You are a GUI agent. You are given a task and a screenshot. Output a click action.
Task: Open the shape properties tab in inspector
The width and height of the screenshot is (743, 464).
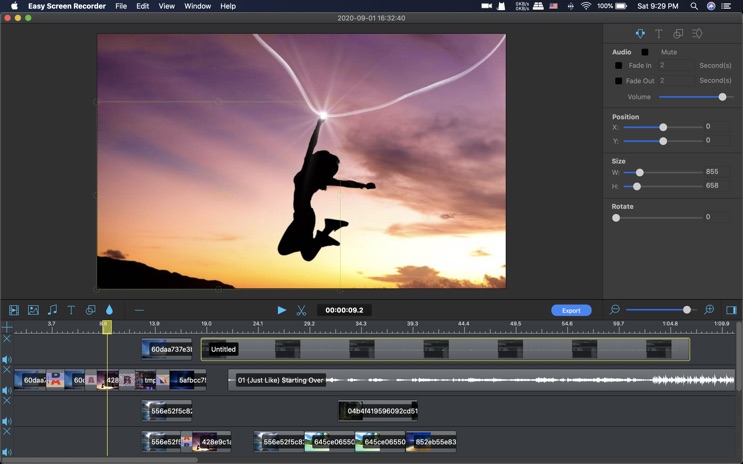click(678, 34)
